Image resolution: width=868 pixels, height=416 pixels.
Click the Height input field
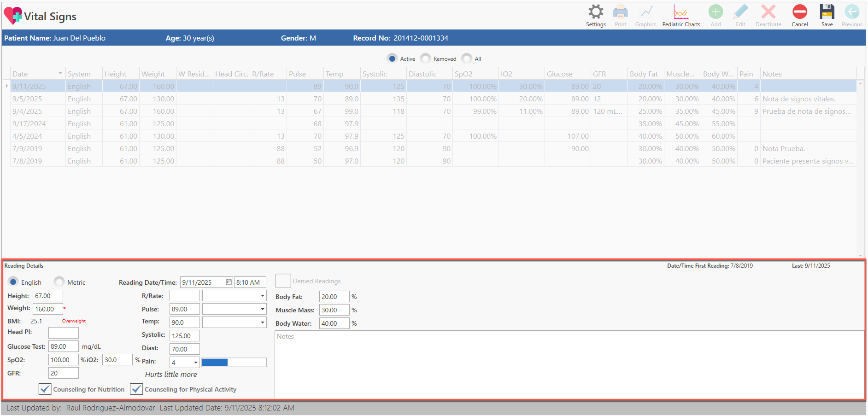coord(48,296)
